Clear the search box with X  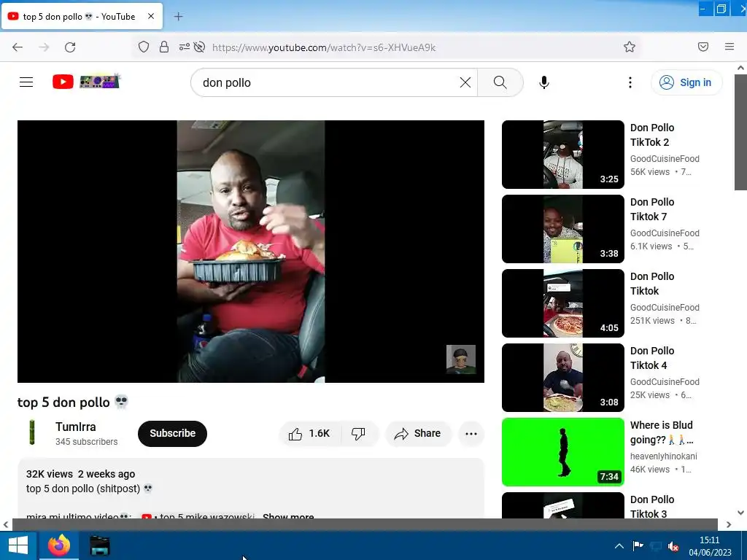(x=465, y=82)
